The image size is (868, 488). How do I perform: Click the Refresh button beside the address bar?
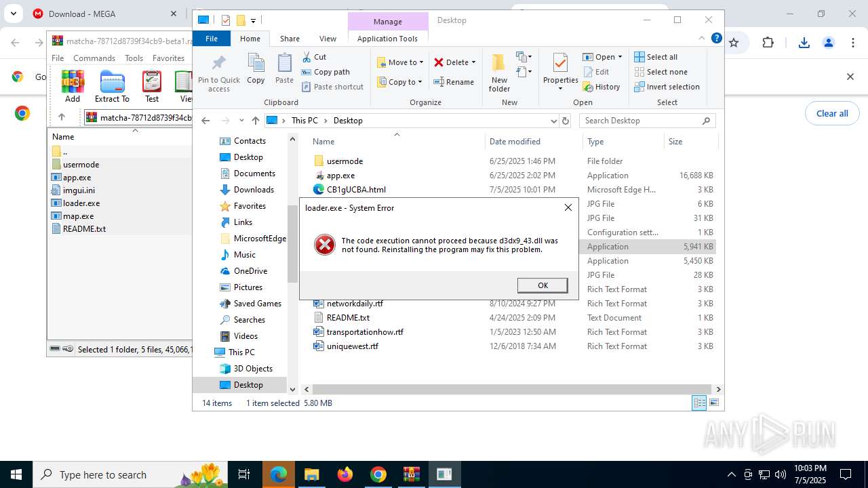(x=566, y=121)
